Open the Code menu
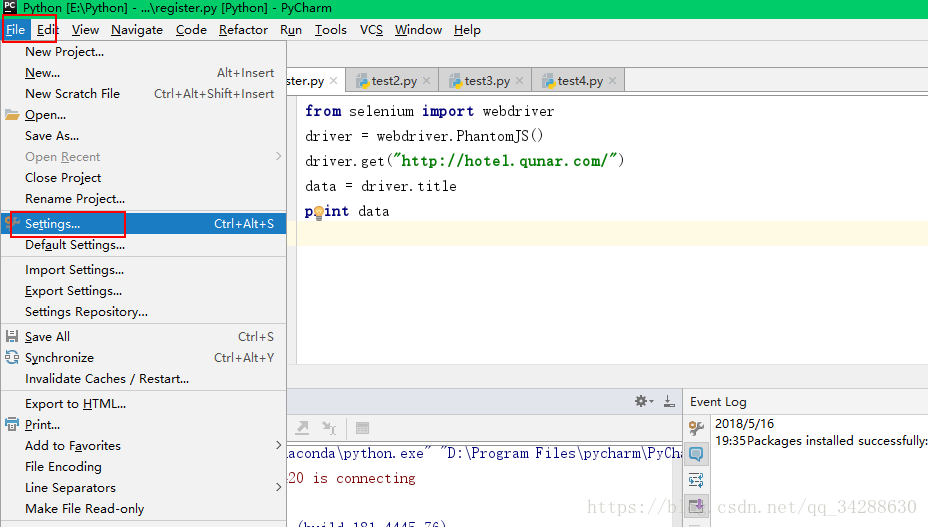This screenshot has width=928, height=527. click(x=191, y=30)
